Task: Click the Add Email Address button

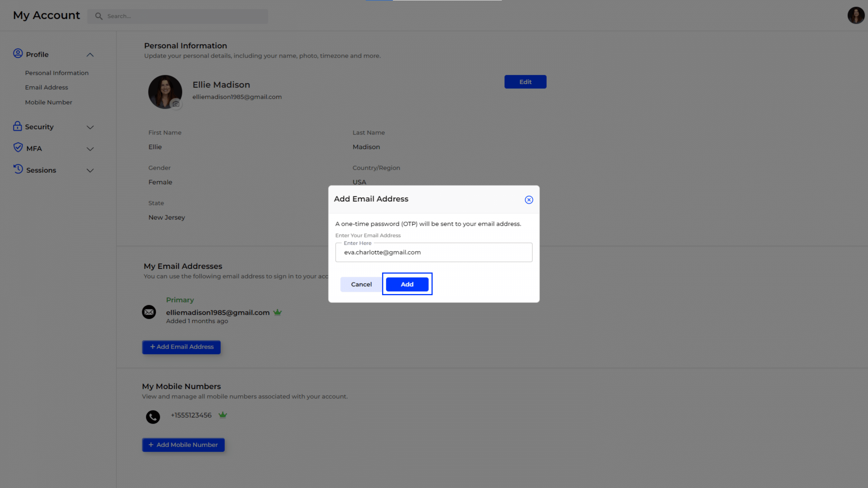Action: coord(181,347)
